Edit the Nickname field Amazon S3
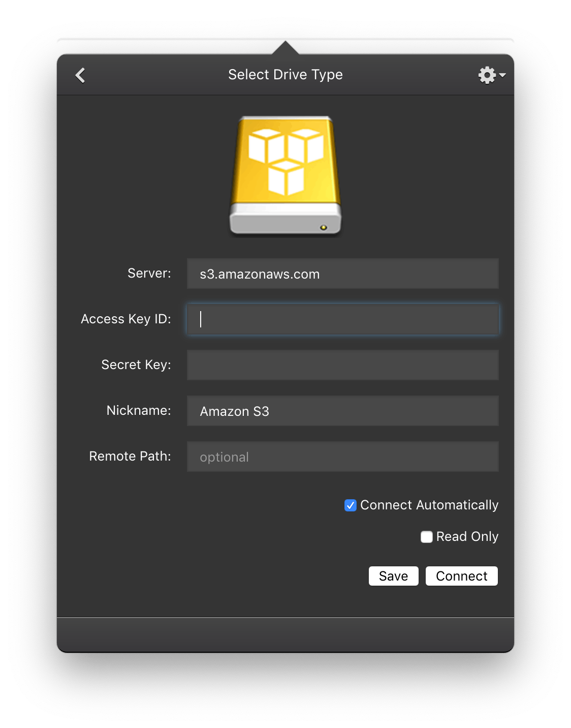The width and height of the screenshot is (571, 728). [343, 411]
